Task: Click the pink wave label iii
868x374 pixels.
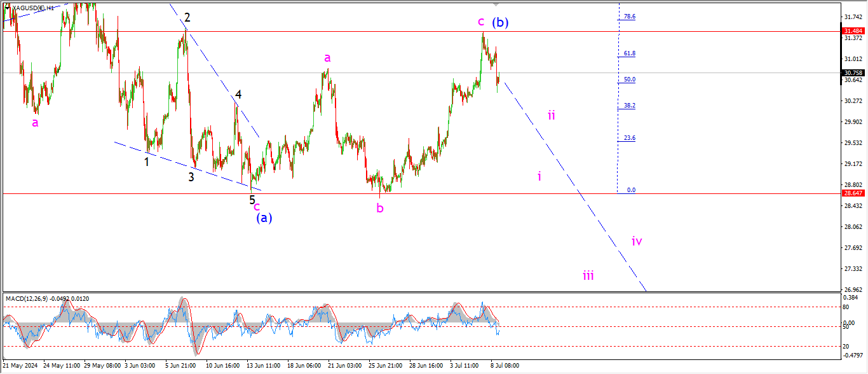Action: 588,275
